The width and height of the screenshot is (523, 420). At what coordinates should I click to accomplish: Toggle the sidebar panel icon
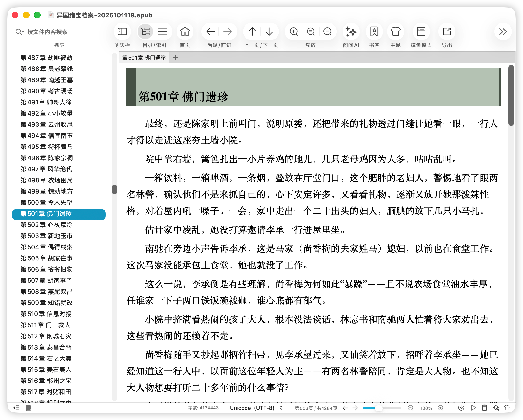point(122,31)
